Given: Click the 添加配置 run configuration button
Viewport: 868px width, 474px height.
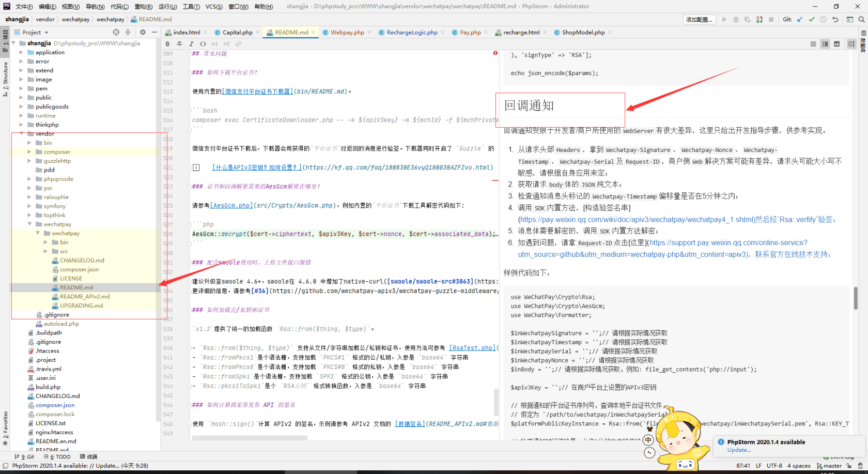Looking at the screenshot, I should [x=699, y=19].
